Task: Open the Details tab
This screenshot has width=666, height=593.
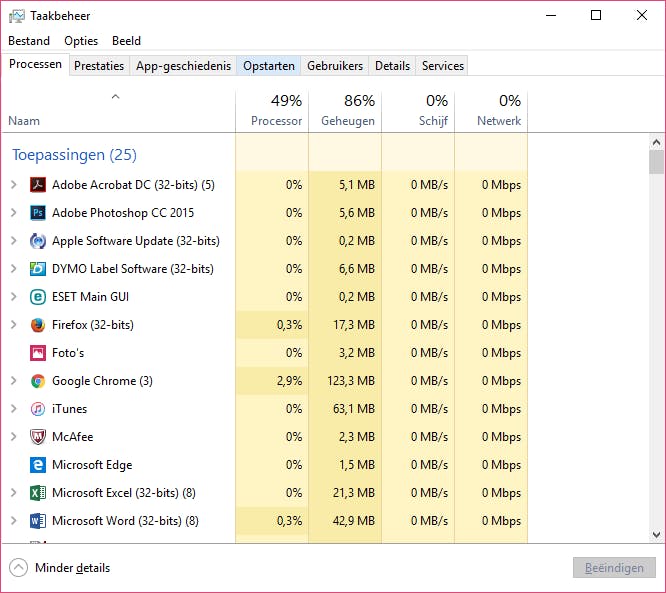Action: click(392, 66)
